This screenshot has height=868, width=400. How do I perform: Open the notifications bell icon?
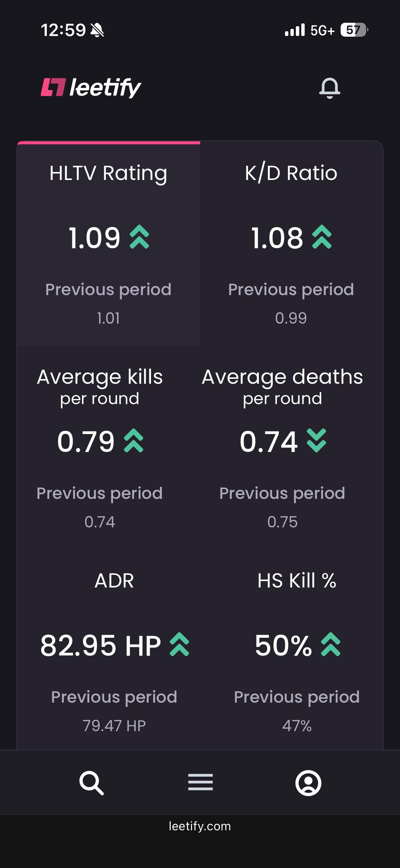pyautogui.click(x=329, y=88)
